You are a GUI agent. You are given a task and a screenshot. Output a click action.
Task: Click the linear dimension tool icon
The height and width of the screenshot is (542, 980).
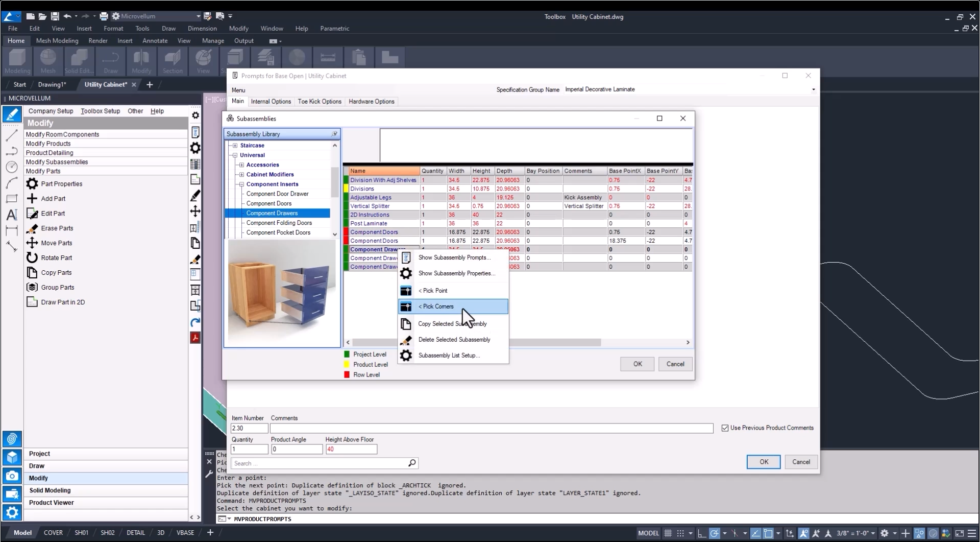pos(12,230)
